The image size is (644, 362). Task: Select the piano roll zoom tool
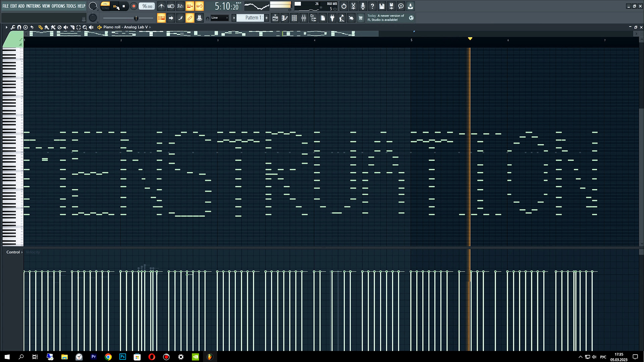pyautogui.click(x=85, y=27)
